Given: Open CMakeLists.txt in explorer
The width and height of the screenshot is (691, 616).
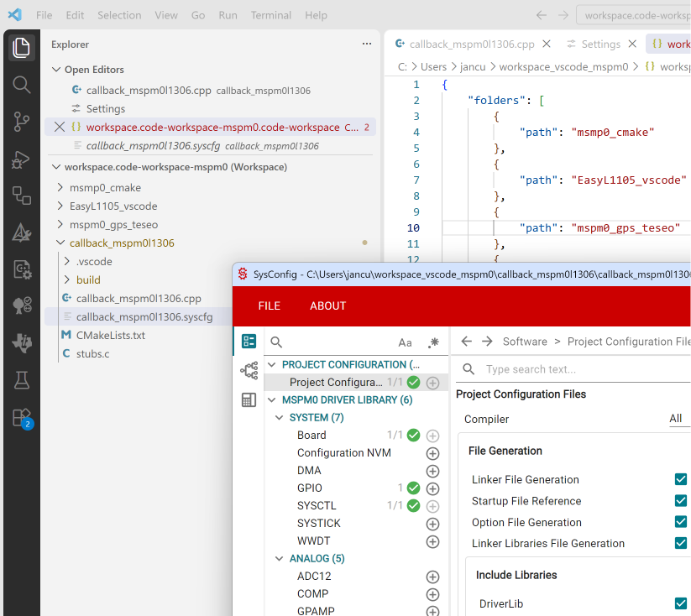Looking at the screenshot, I should tap(111, 336).
